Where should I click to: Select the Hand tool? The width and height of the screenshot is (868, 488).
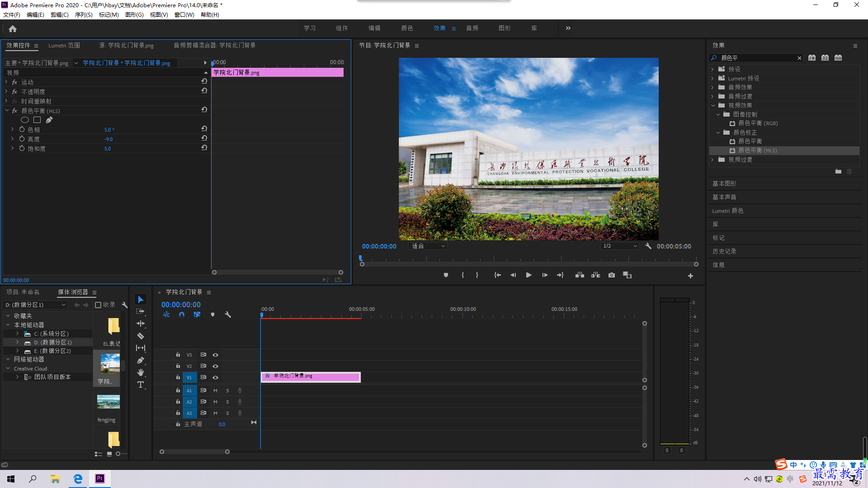pyautogui.click(x=141, y=372)
